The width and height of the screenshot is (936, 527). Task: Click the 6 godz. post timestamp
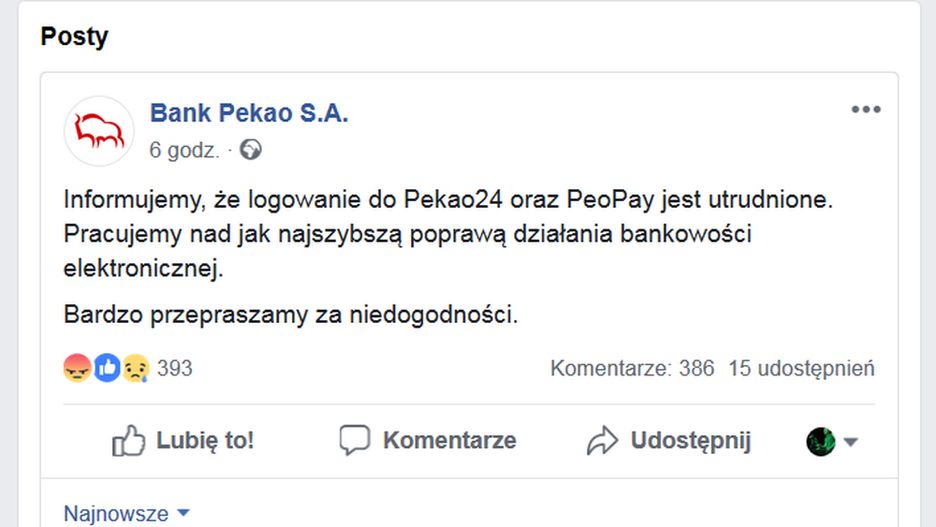184,150
